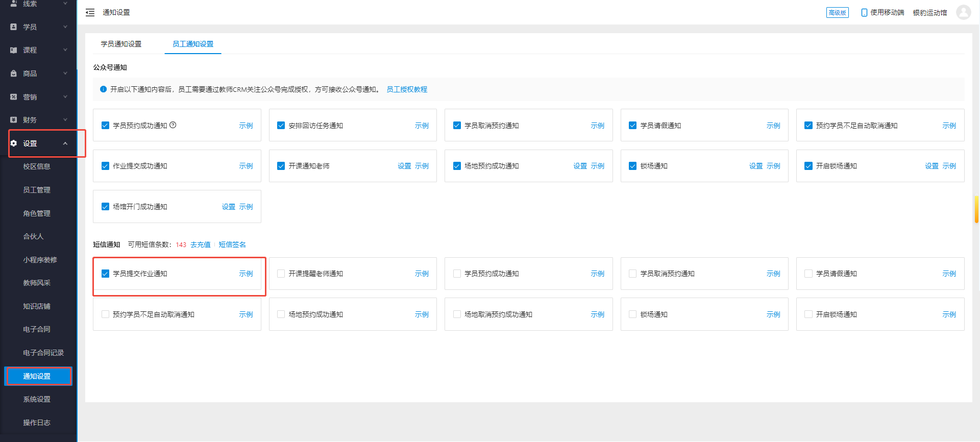Open 系统设置 in the sidebar
This screenshot has height=442, width=980.
point(37,399)
